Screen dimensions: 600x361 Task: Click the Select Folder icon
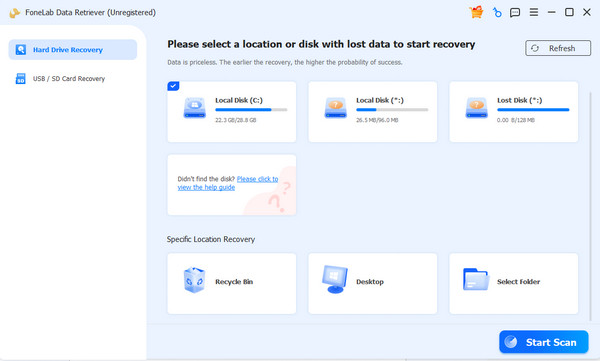(x=476, y=279)
